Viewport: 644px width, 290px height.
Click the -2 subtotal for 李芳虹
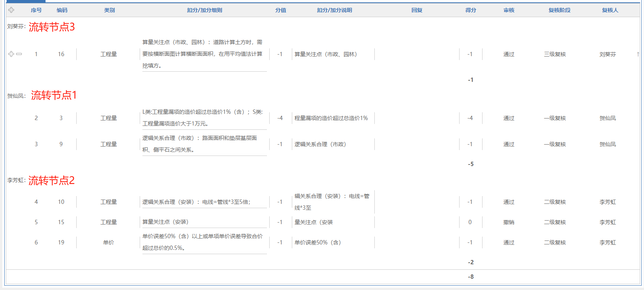tap(471, 262)
